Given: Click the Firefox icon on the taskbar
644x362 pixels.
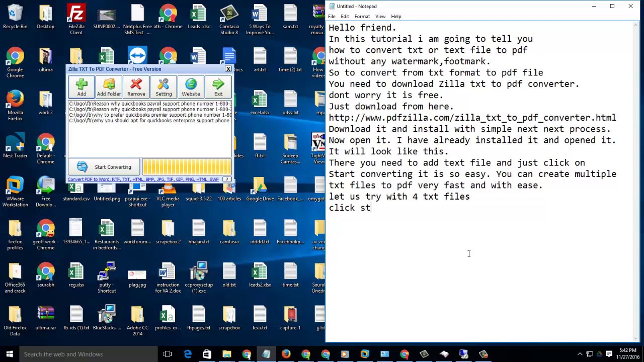Looking at the screenshot, I should (286, 354).
